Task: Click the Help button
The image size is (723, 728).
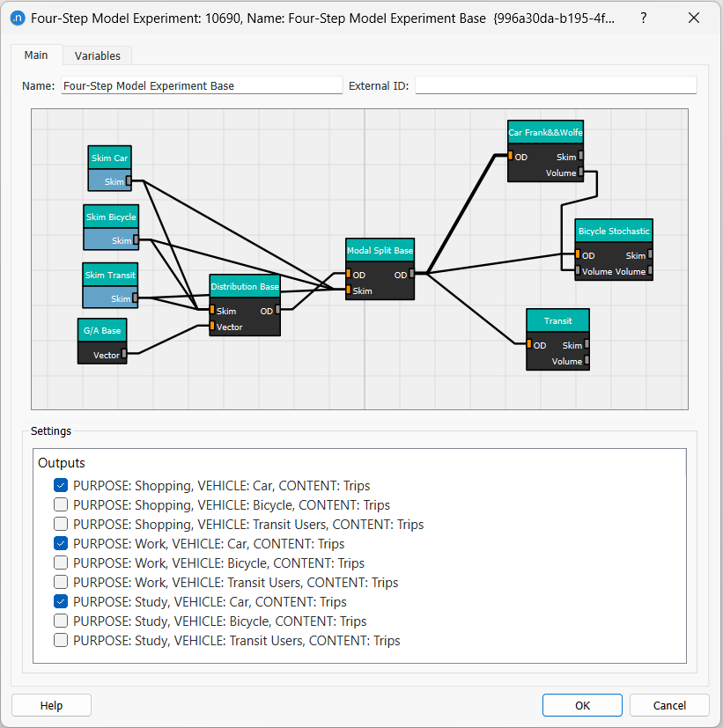Action: [50, 704]
